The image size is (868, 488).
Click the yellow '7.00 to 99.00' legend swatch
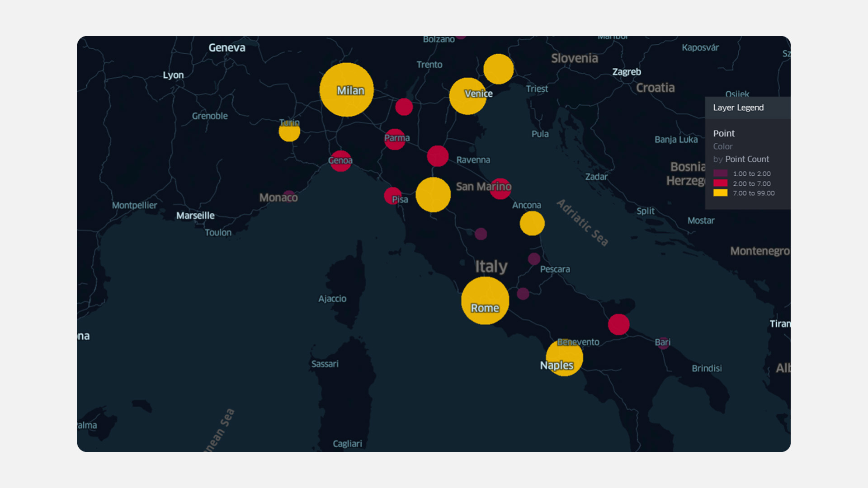point(721,193)
